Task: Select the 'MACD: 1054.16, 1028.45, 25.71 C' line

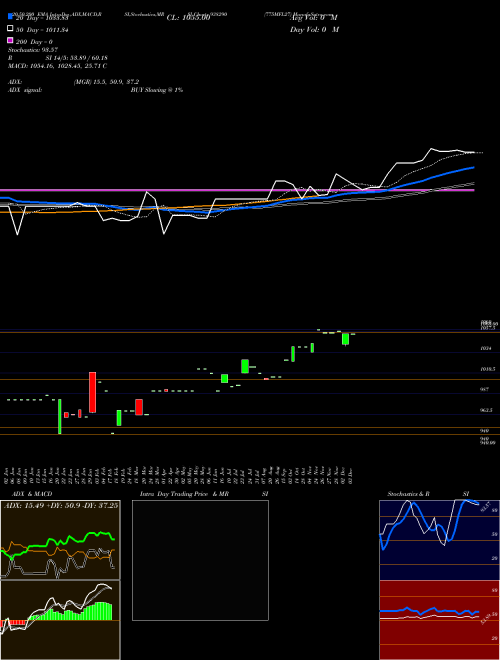Action: (x=57, y=66)
